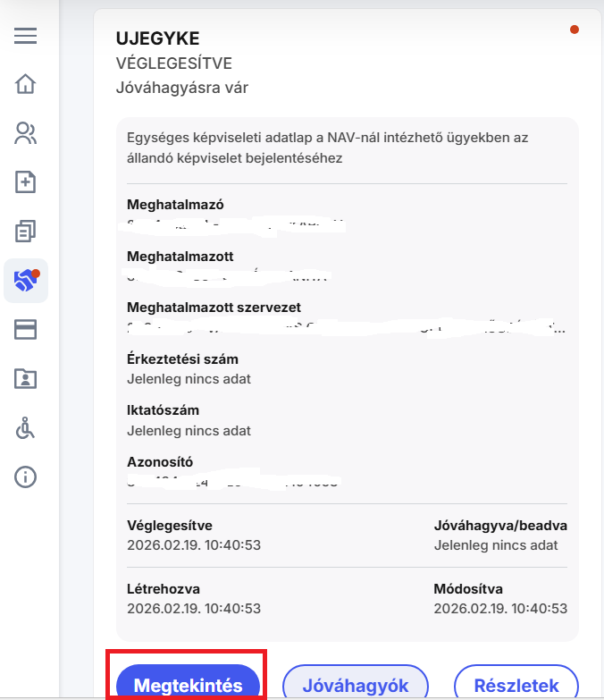Viewport: 604px width, 700px height.
Task: Show the info circle icon page
Action: tap(25, 477)
